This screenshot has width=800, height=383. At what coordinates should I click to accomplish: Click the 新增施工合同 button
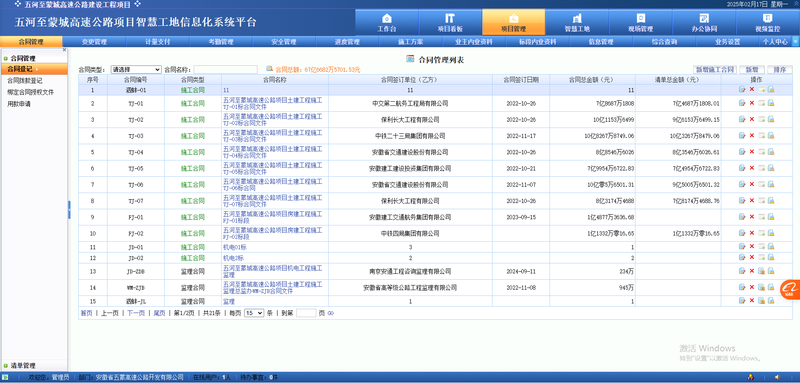point(715,69)
